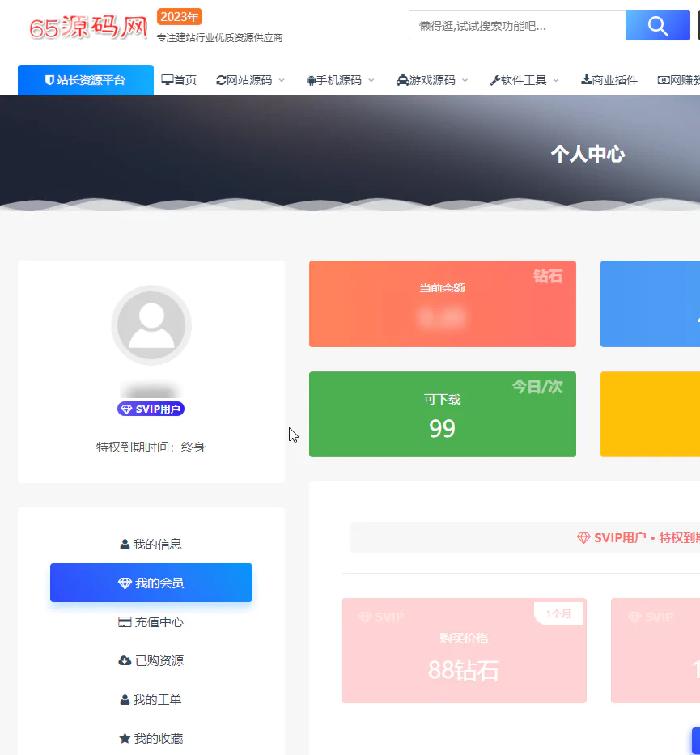Click the wrench icon beside 软件工具
Viewport: 700px width, 755px height.
(495, 80)
